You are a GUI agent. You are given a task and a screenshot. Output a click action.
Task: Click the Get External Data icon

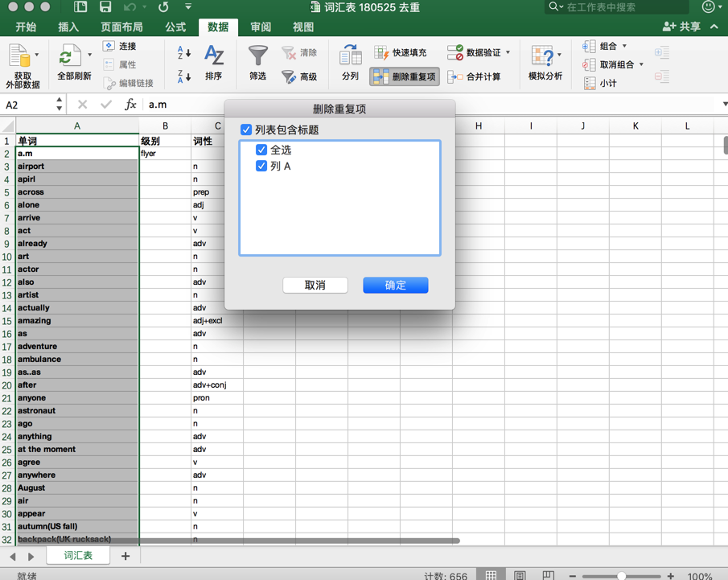pyautogui.click(x=19, y=56)
